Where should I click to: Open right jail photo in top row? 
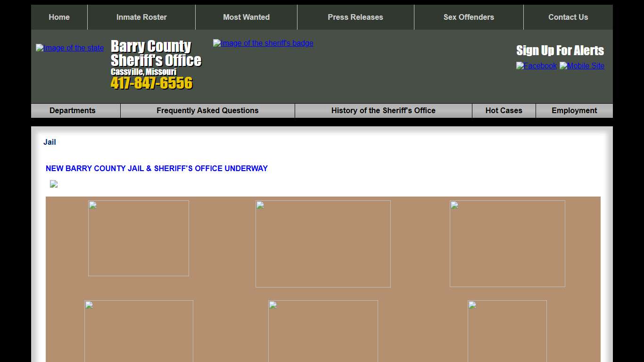click(507, 244)
